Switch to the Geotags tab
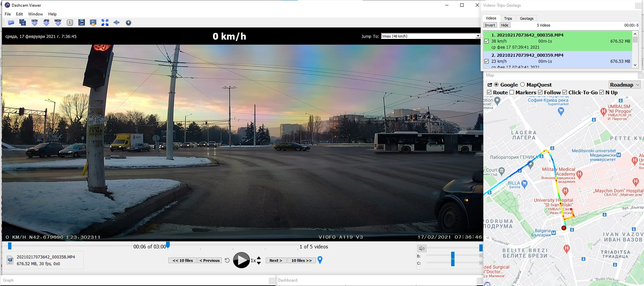Image resolution: width=644 pixels, height=286 pixels. pos(527,18)
